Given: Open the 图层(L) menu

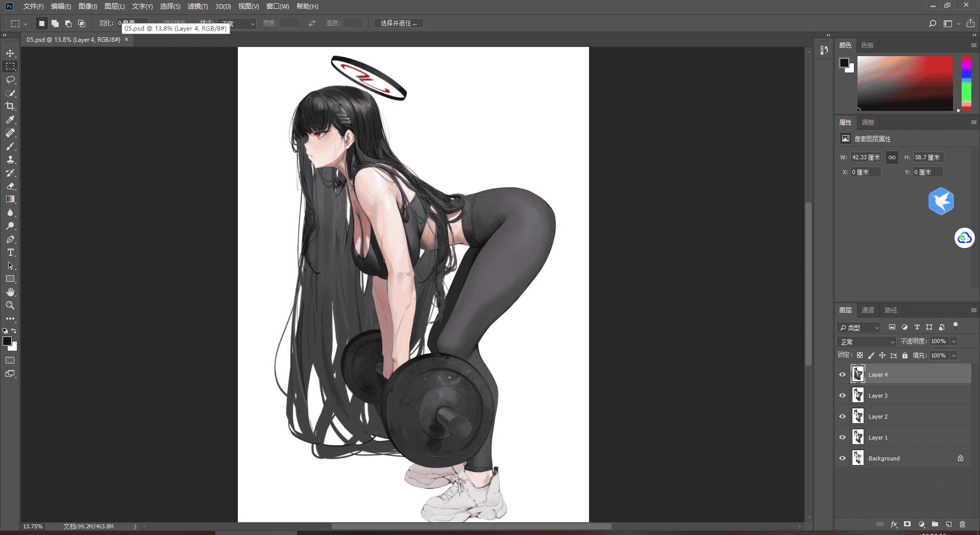Looking at the screenshot, I should tap(114, 6).
